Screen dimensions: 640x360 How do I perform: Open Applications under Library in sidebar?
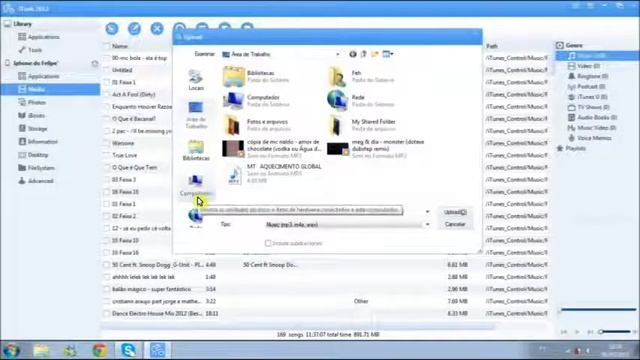[x=39, y=37]
